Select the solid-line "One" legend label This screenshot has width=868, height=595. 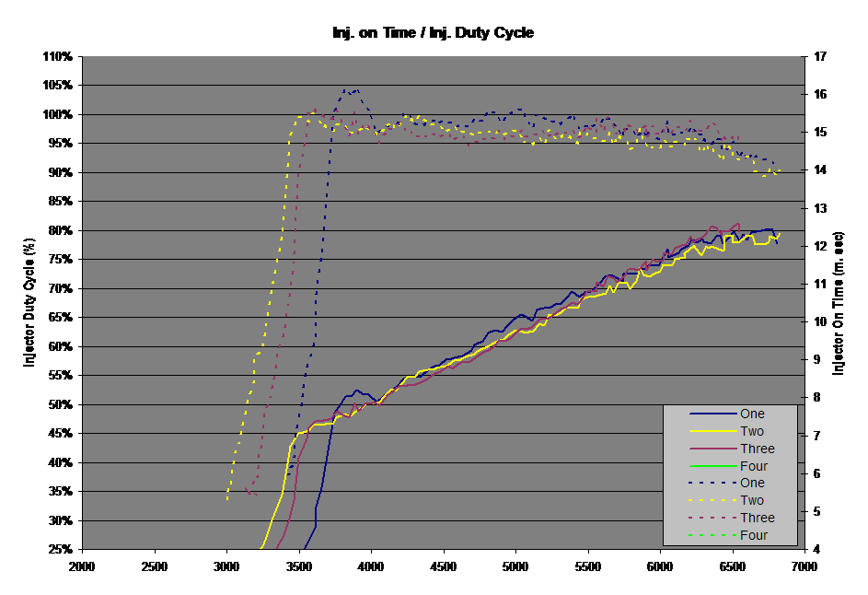752,414
